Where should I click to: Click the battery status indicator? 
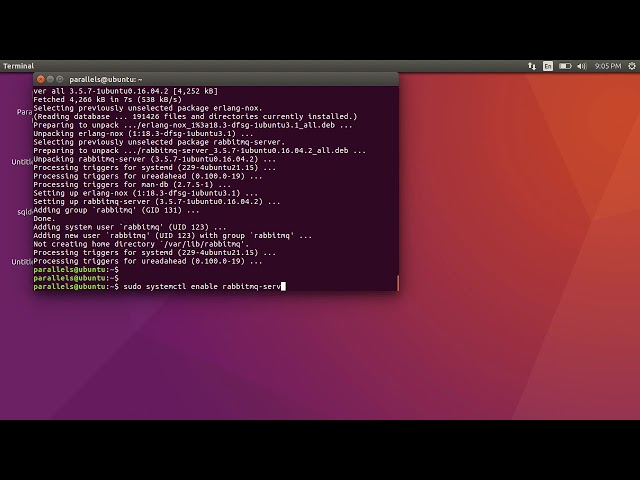coord(565,66)
